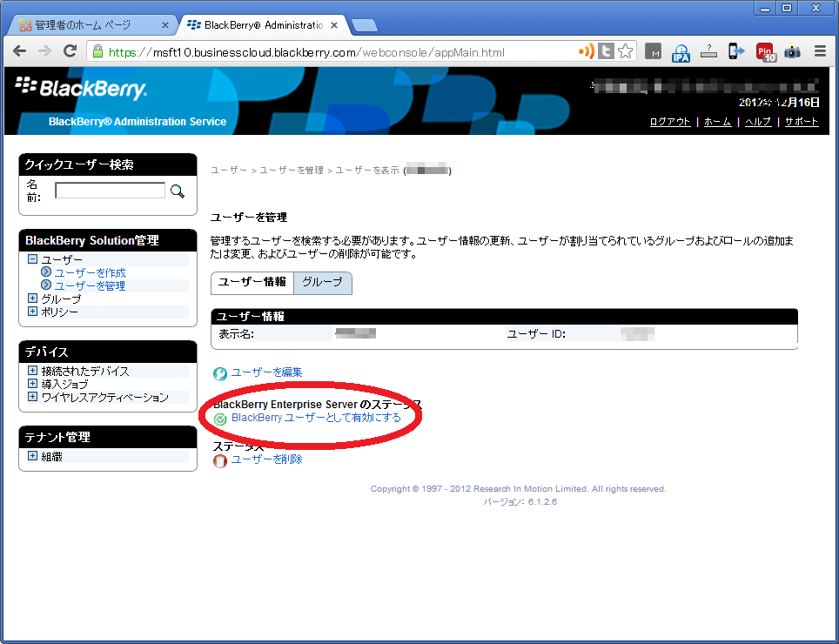Click the trash can delete user icon
Screen dimensions: 839x644
[x=220, y=460]
